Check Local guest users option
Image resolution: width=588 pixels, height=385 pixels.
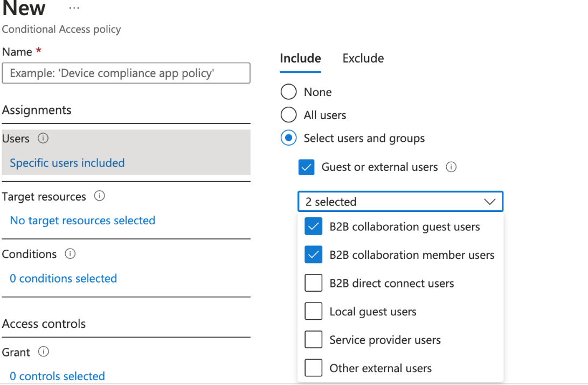(314, 311)
